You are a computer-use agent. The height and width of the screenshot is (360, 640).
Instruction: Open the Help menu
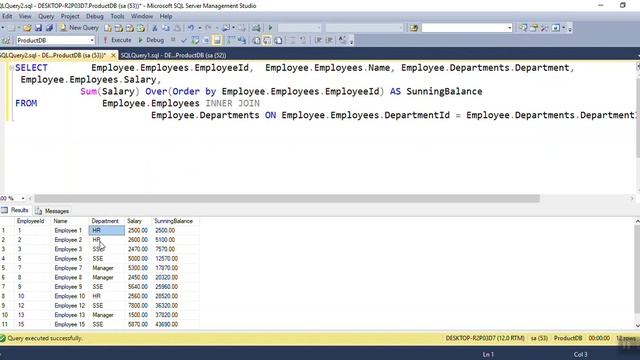pyautogui.click(x=166, y=16)
